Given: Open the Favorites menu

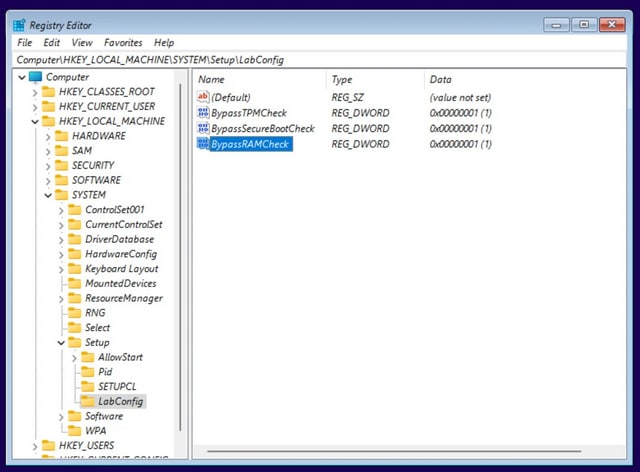Looking at the screenshot, I should click(x=123, y=42).
